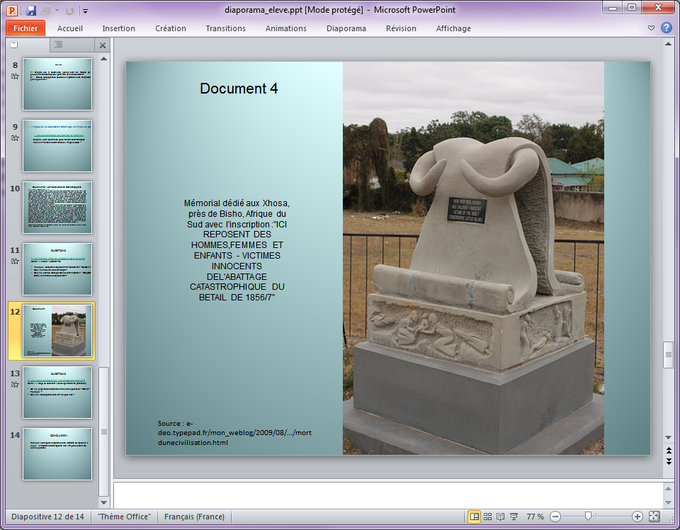Click the 'Document 4' slide title
This screenshot has height=530, width=680.
tap(239, 88)
